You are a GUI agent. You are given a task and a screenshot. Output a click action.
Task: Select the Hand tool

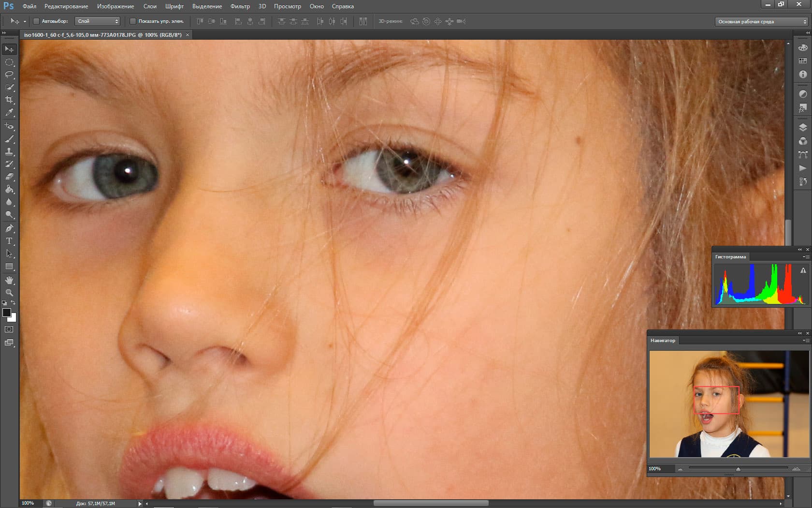click(x=9, y=280)
